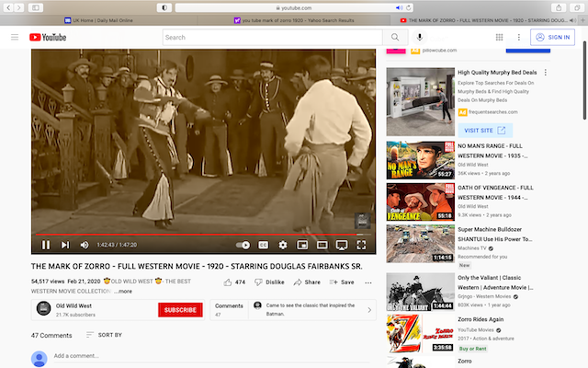Skip to the next video
588x368 pixels.
pyautogui.click(x=65, y=245)
